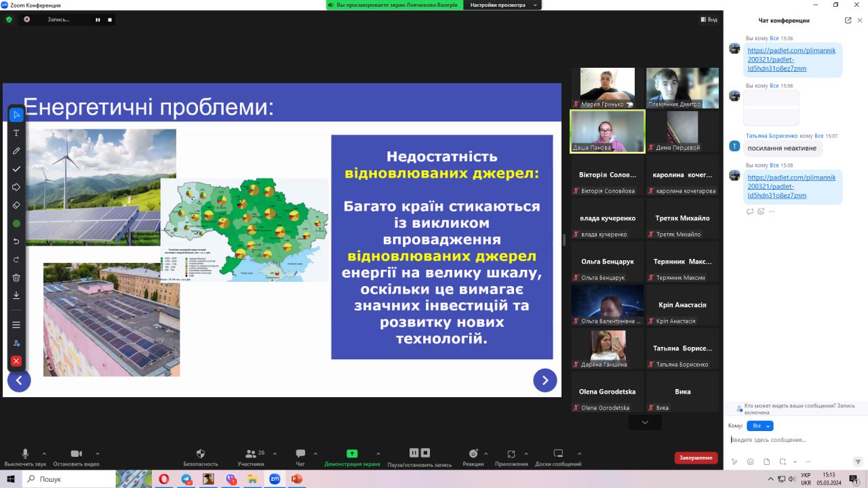Pause the recording in top bar
The height and width of the screenshot is (488, 868).
[x=98, y=20]
